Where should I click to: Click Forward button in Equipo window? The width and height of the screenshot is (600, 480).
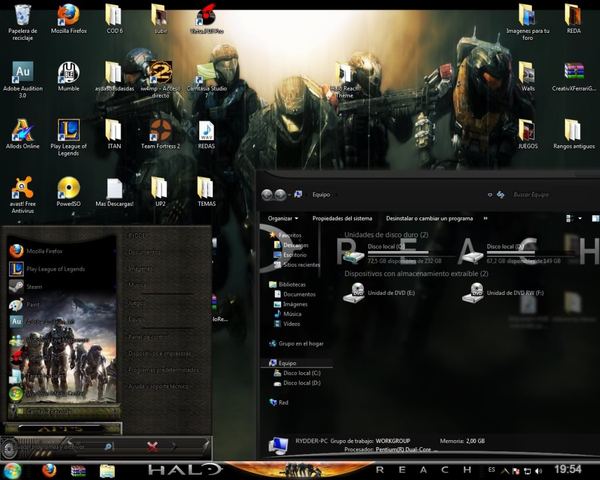(280, 195)
